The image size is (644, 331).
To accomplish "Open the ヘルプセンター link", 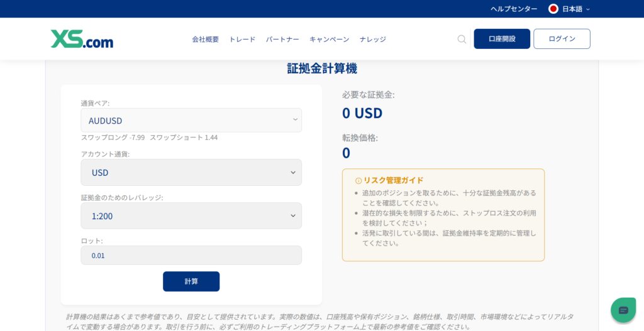I will point(514,9).
